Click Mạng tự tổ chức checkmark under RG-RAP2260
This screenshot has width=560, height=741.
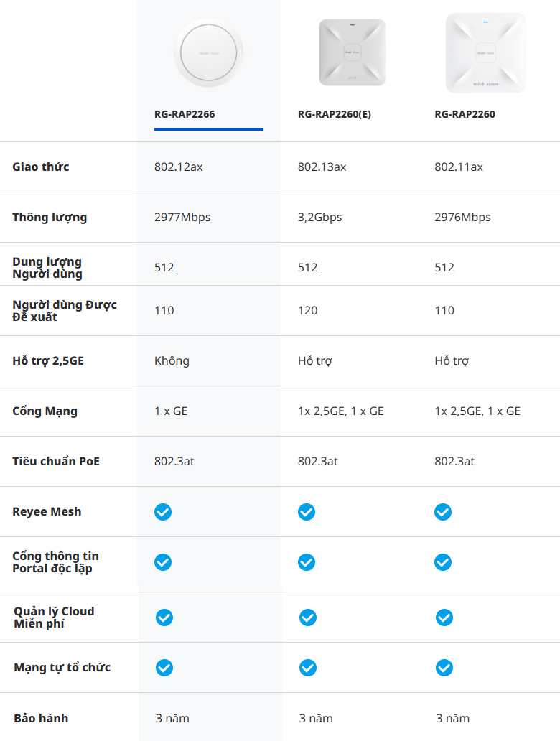(444, 668)
